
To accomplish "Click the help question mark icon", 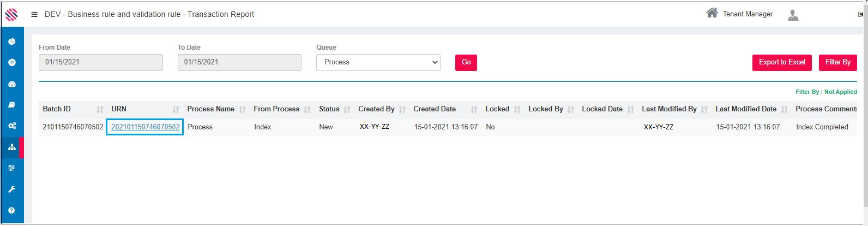I will (11, 210).
